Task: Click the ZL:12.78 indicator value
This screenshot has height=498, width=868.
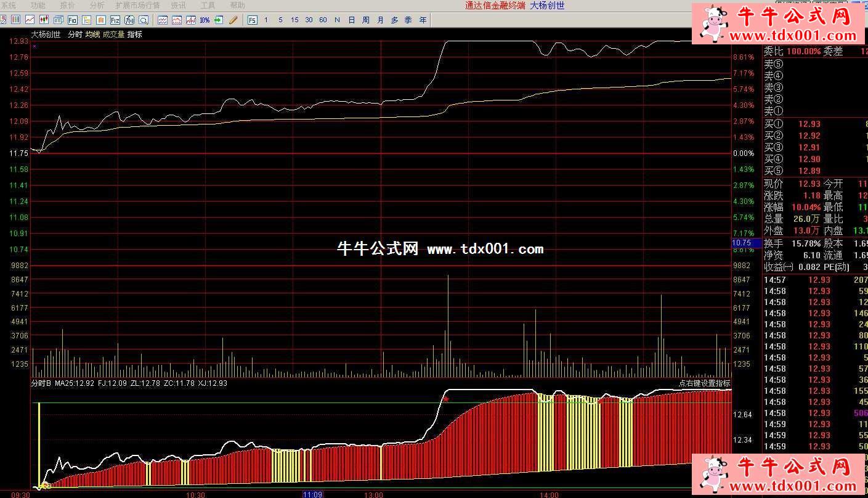Action: (146, 383)
